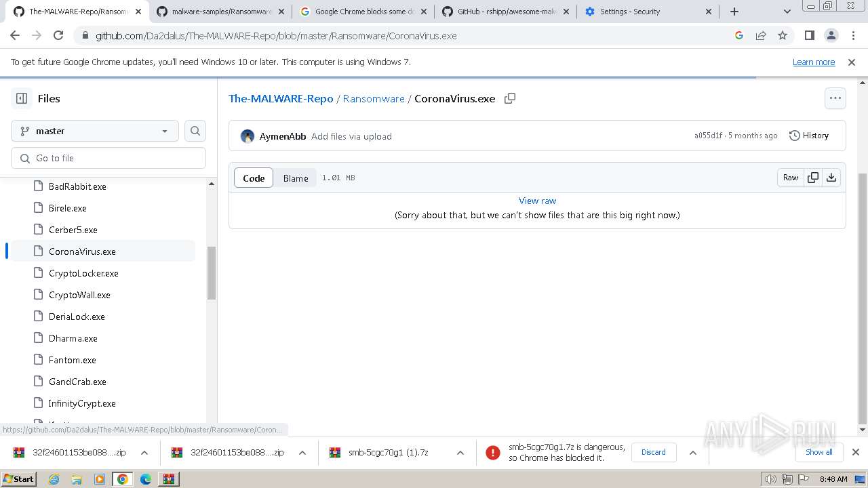Reload the current page
Screen dimensions: 868x488
click(58, 35)
